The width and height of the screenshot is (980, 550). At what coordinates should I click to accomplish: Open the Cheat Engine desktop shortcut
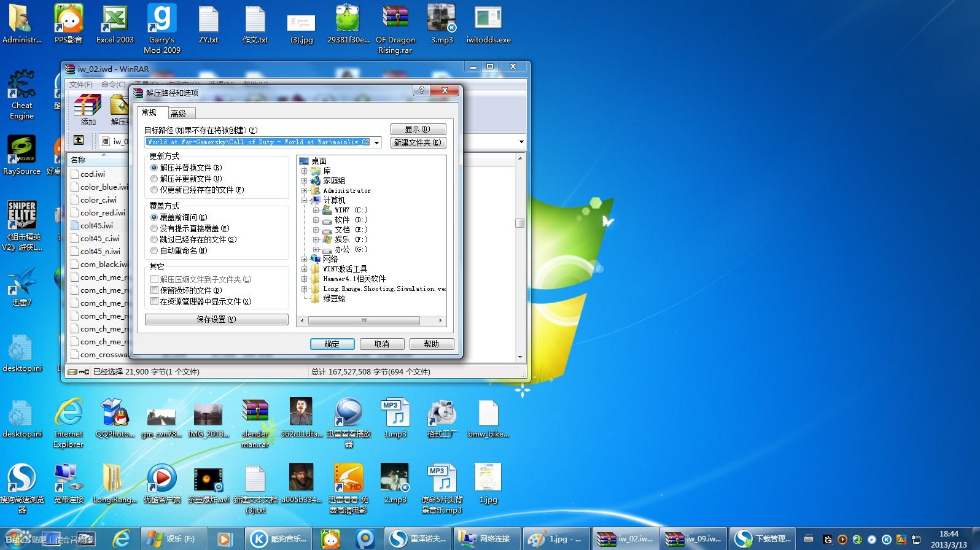click(x=21, y=95)
